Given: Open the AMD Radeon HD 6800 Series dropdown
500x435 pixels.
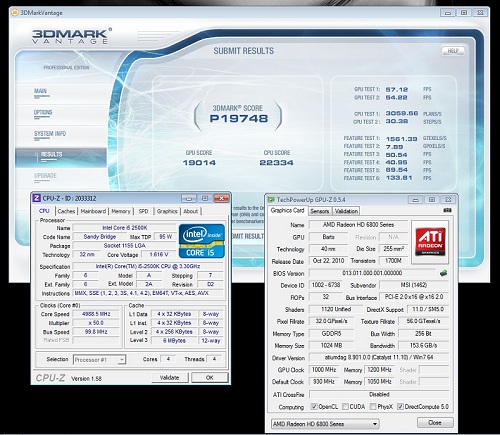Looking at the screenshot, I should [x=325, y=424].
